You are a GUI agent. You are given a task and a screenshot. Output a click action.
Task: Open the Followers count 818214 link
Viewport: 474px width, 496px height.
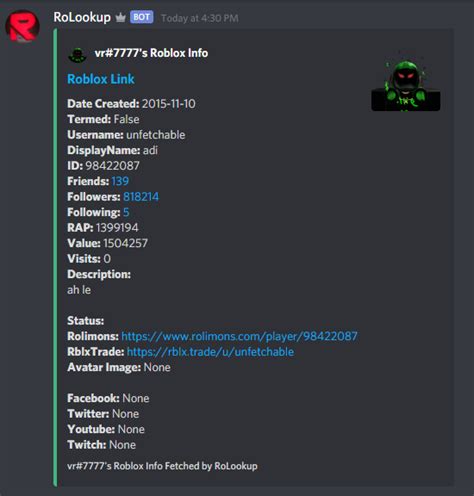point(141,197)
